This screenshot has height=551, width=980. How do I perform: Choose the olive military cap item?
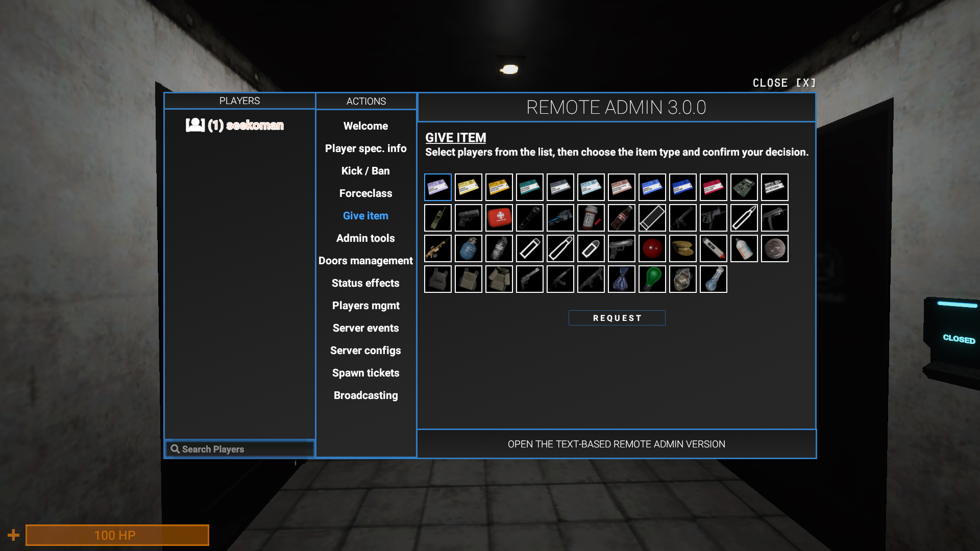(682, 248)
